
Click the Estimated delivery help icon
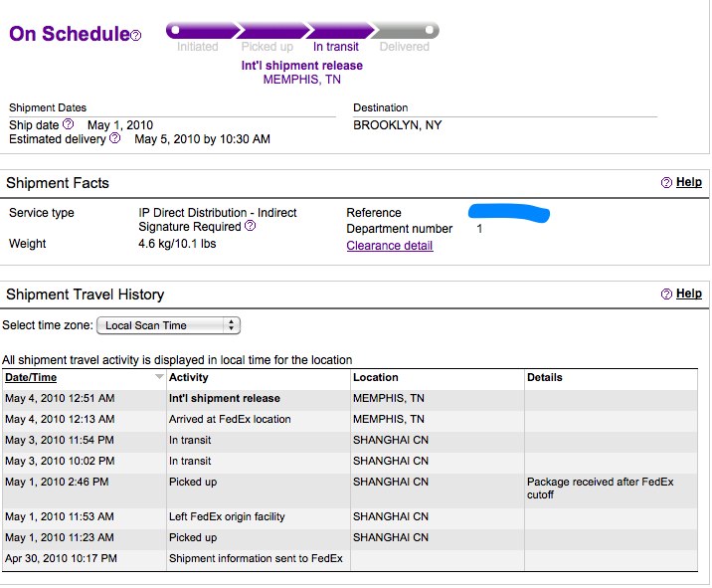[115, 137]
